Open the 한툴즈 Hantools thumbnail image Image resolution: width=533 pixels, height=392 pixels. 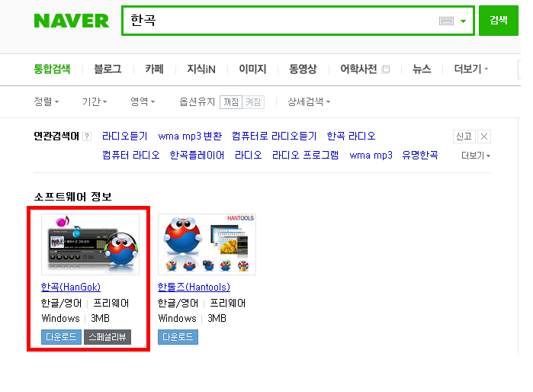click(207, 244)
